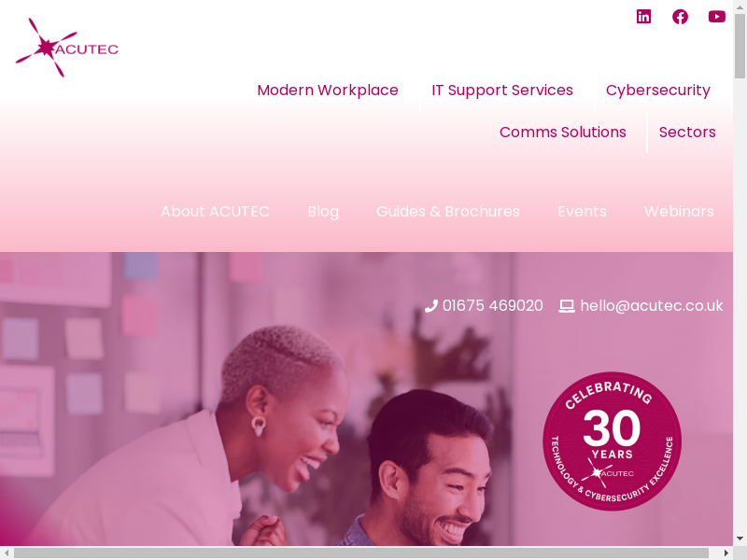Open Guides & Brochures link

pyautogui.click(x=448, y=212)
